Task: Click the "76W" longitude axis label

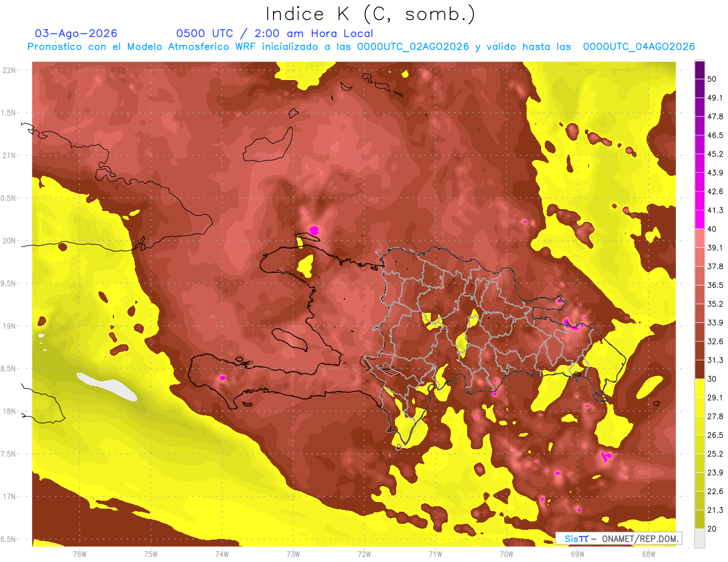Action: coord(79,554)
